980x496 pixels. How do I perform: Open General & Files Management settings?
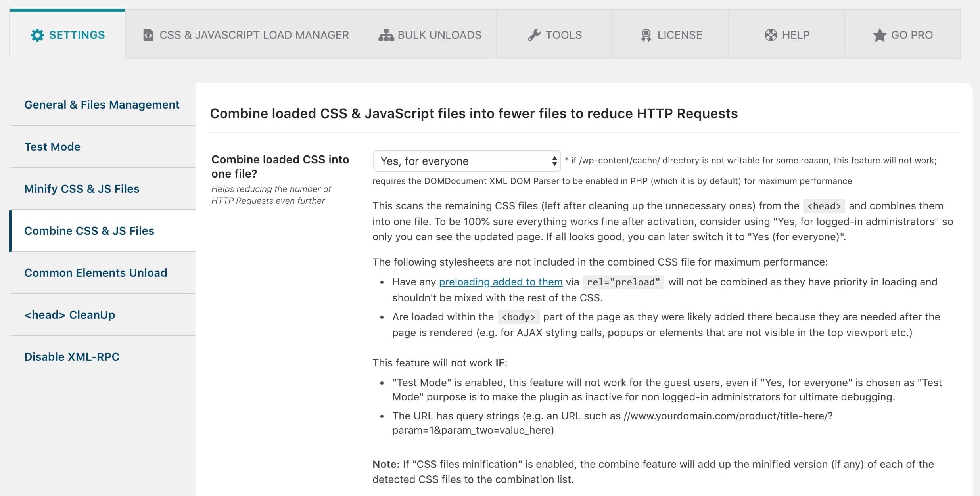pos(102,105)
